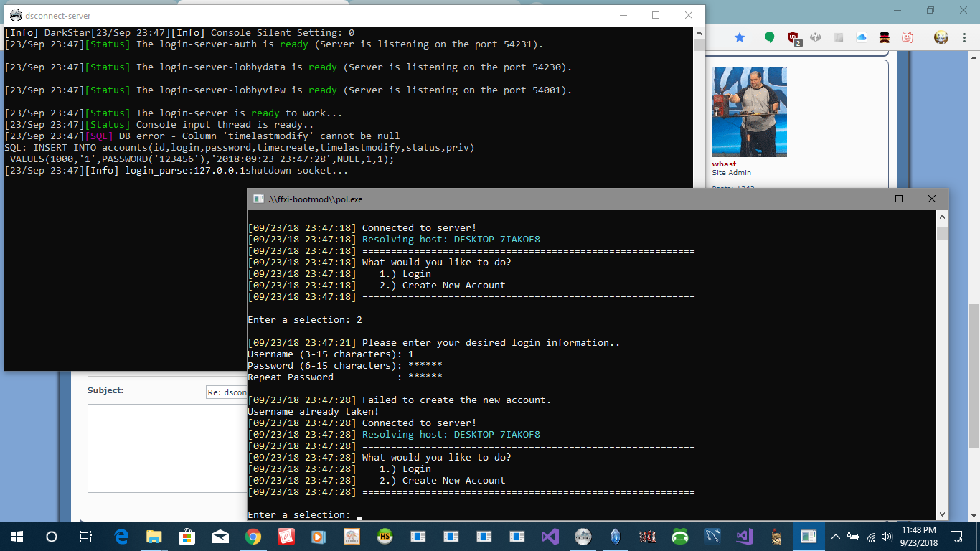Click the Subject input field

[226, 392]
